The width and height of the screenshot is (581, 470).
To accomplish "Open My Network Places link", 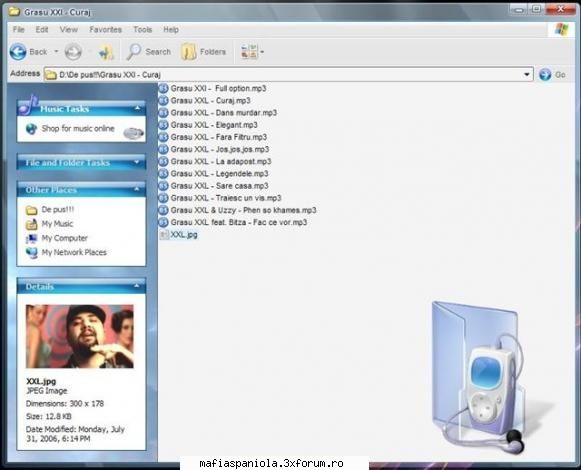I will [74, 252].
